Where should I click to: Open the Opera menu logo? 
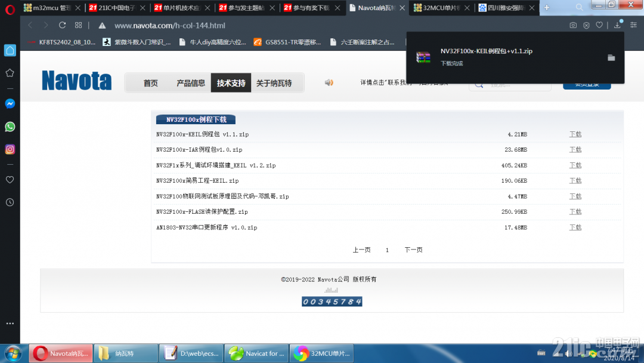[10, 9]
